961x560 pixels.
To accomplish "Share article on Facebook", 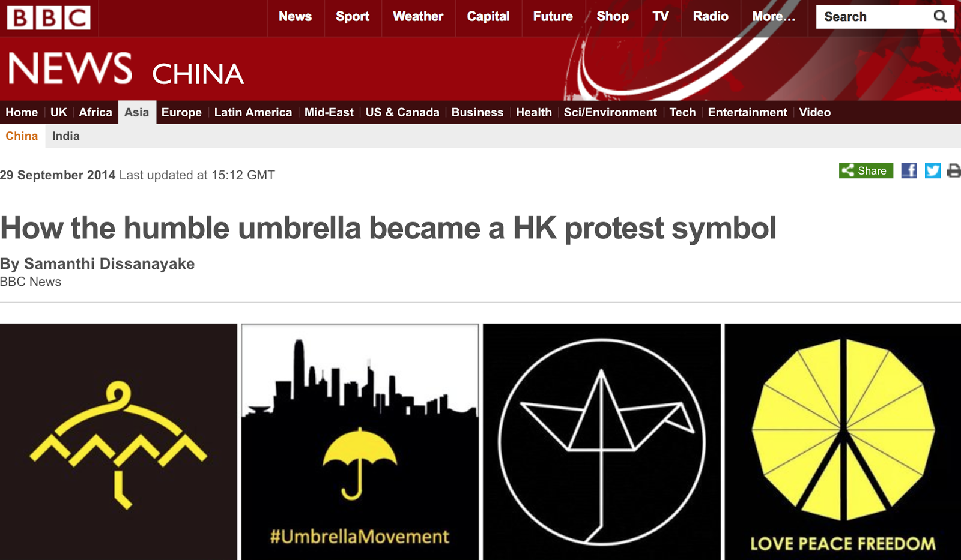I will 909,171.
